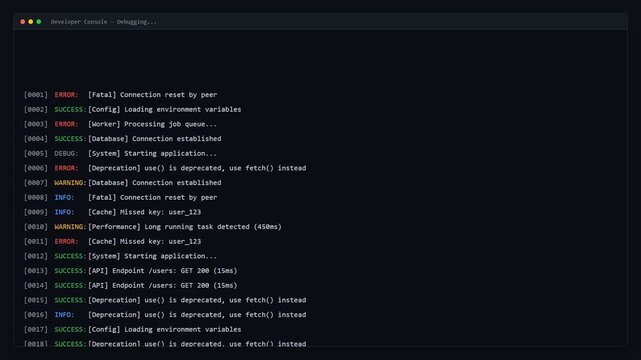Screen dimensions: 641x360
Task: Click the yellow minimize window button
Action: [x=31, y=22]
